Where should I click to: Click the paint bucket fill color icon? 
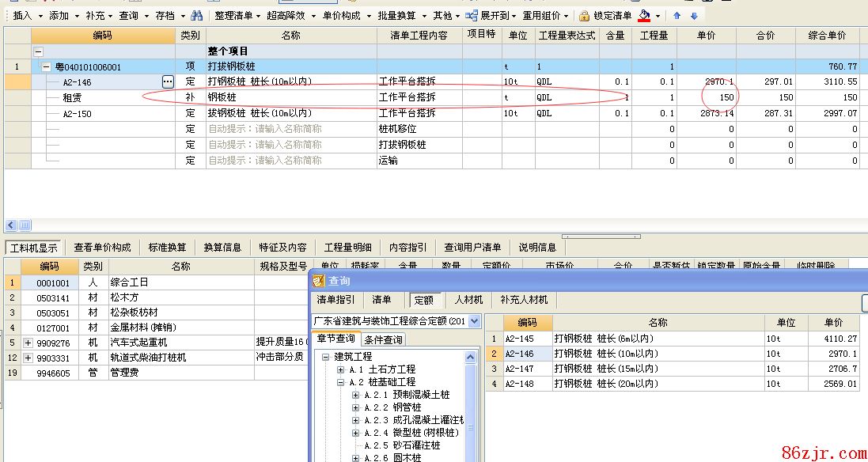(644, 15)
